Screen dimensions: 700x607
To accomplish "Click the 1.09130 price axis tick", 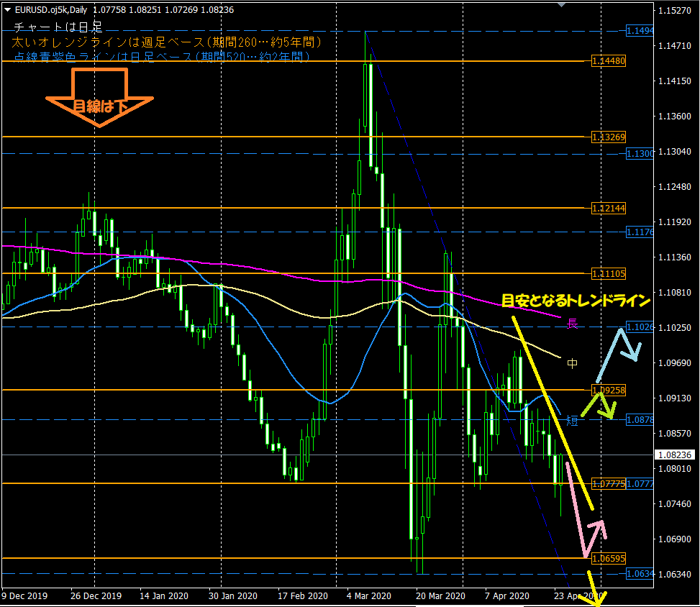I will pos(675,398).
